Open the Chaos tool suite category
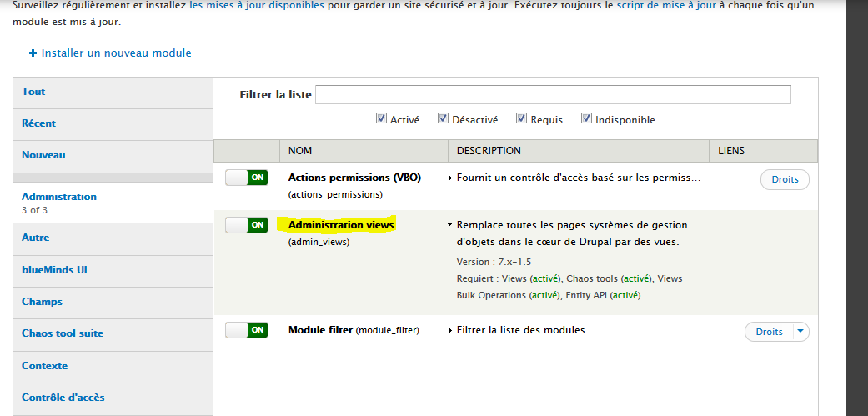This screenshot has width=868, height=416. 63,333
